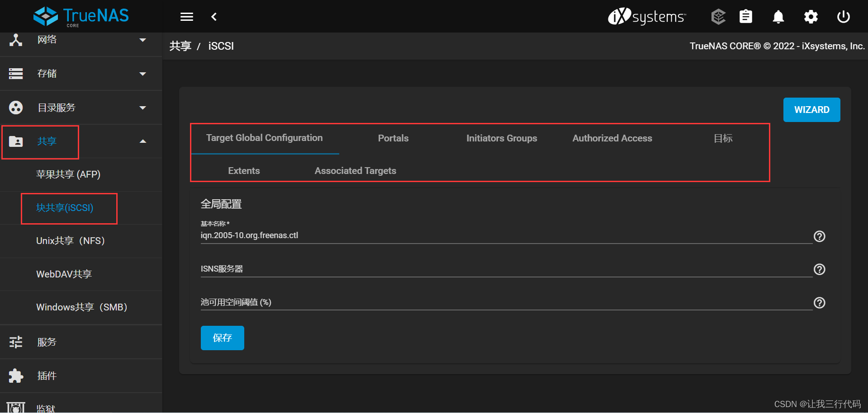868x413 pixels.
Task: Collapse the 共享 menu arrow
Action: [143, 141]
